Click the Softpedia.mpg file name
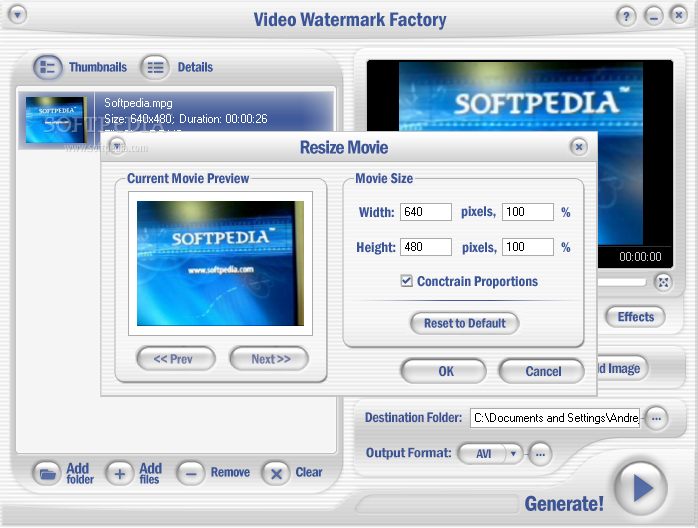698x528 pixels. point(138,103)
